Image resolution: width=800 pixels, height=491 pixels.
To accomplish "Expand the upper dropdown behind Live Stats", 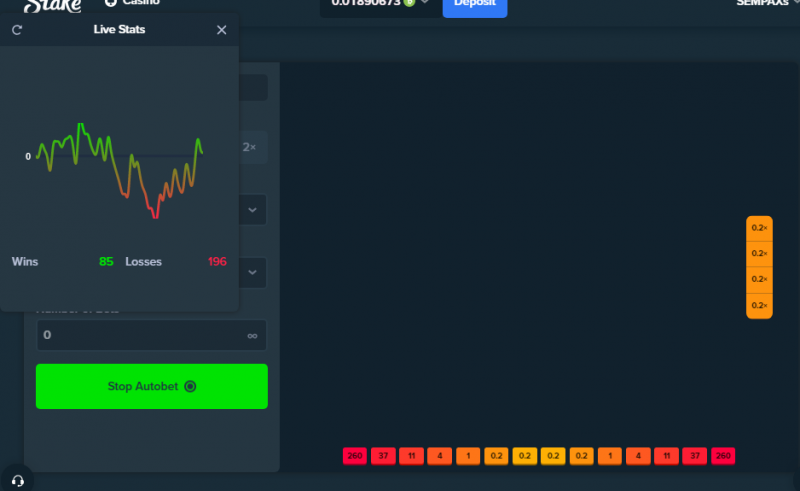I will pyautogui.click(x=252, y=210).
